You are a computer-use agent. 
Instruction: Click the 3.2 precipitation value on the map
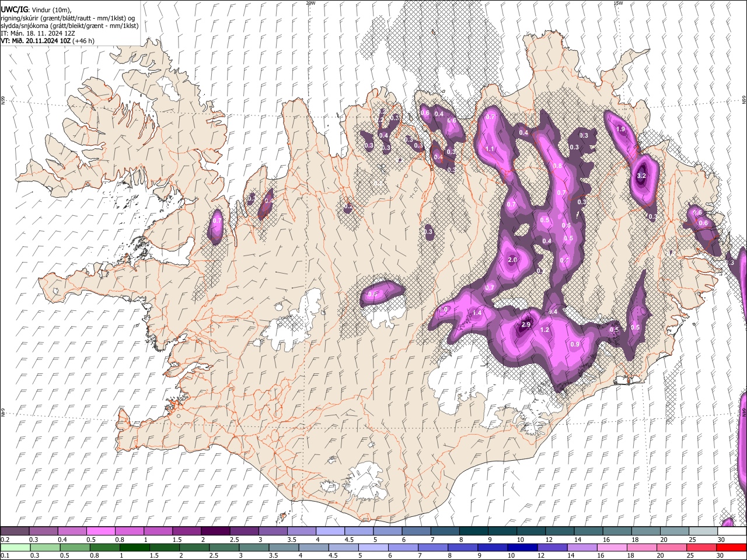point(641,176)
